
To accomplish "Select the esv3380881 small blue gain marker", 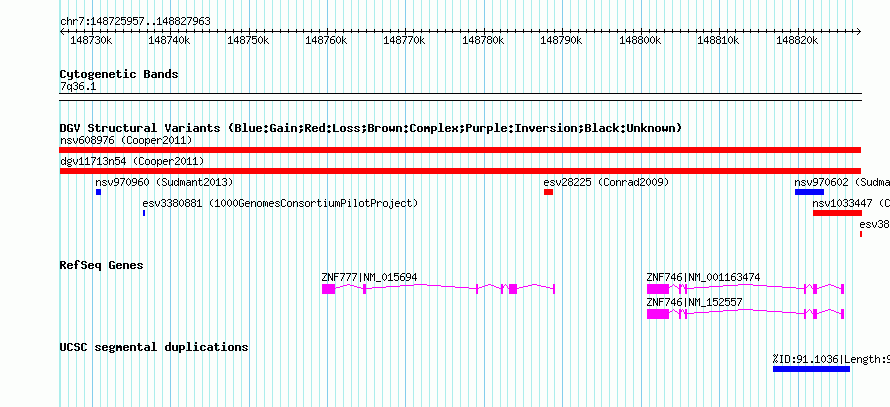I will click(144, 213).
